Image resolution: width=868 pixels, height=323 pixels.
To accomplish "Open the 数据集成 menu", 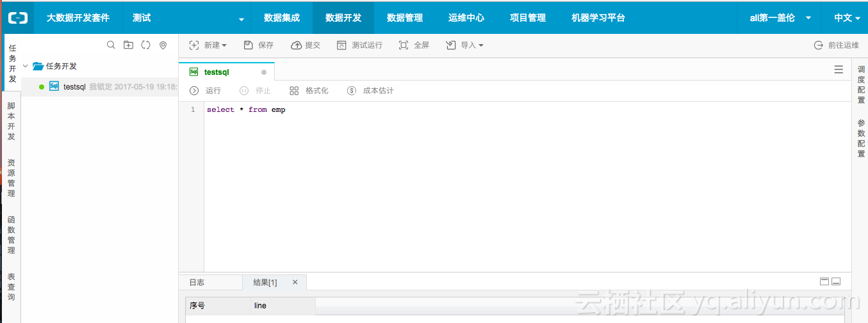I will 282,18.
